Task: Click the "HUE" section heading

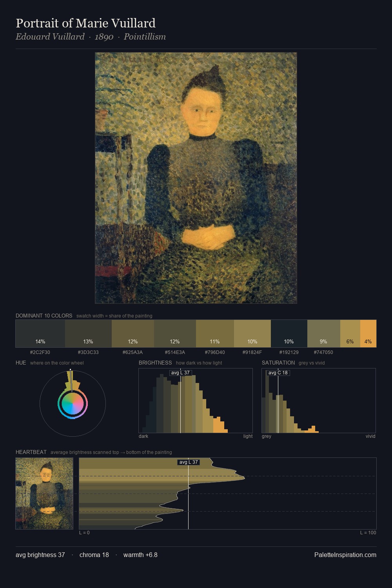Action: [x=21, y=363]
